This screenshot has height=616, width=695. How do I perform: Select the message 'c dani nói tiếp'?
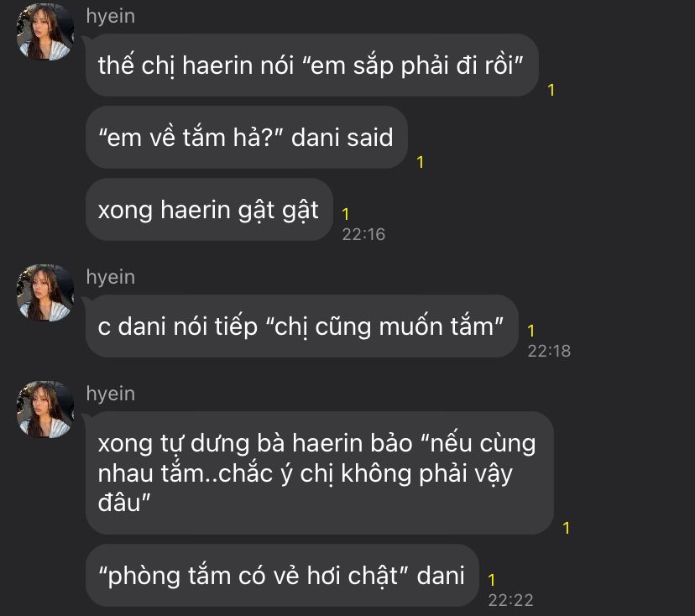(302, 326)
